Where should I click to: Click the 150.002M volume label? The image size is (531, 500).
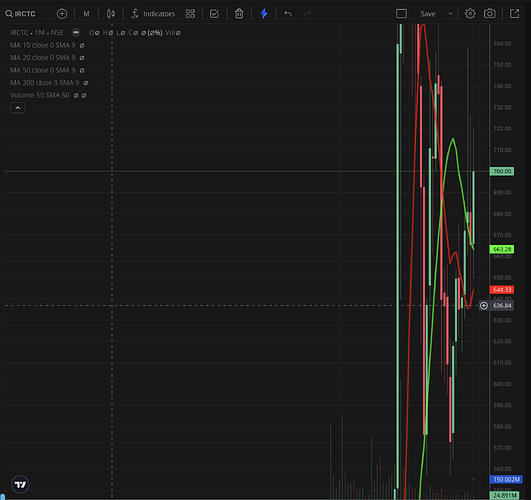pyautogui.click(x=506, y=479)
